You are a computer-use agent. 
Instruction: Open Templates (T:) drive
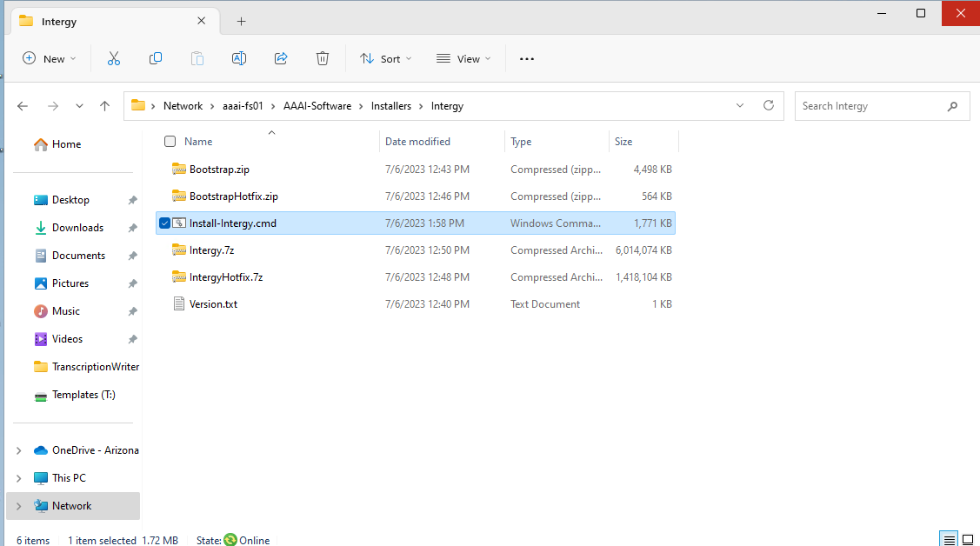point(83,395)
